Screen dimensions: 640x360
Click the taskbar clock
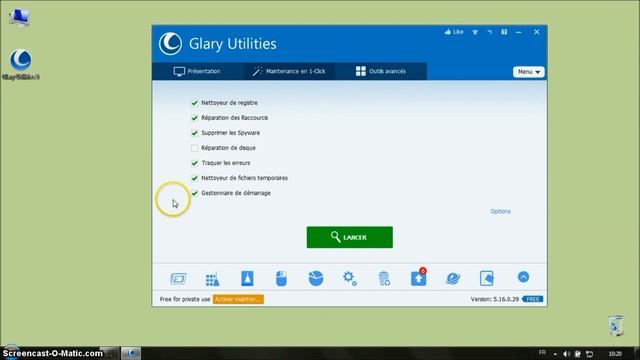(x=615, y=354)
